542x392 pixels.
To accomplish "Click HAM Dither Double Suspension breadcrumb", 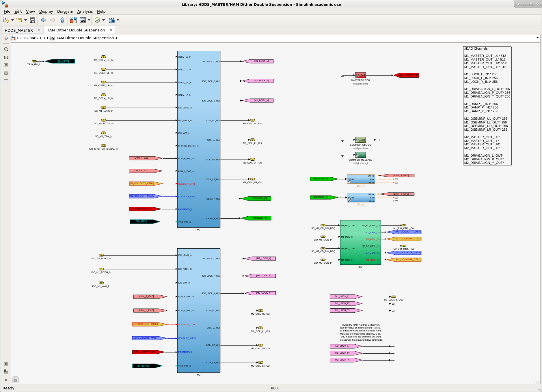I will click(85, 38).
